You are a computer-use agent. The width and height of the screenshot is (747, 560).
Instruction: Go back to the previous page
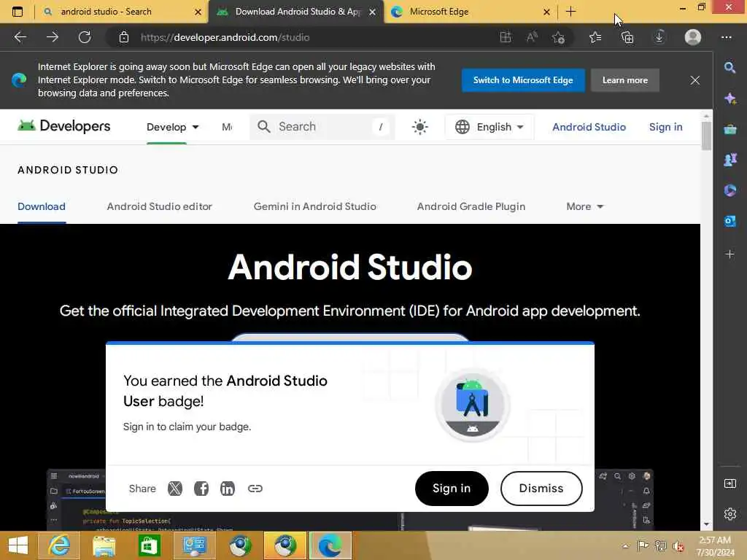click(x=20, y=37)
